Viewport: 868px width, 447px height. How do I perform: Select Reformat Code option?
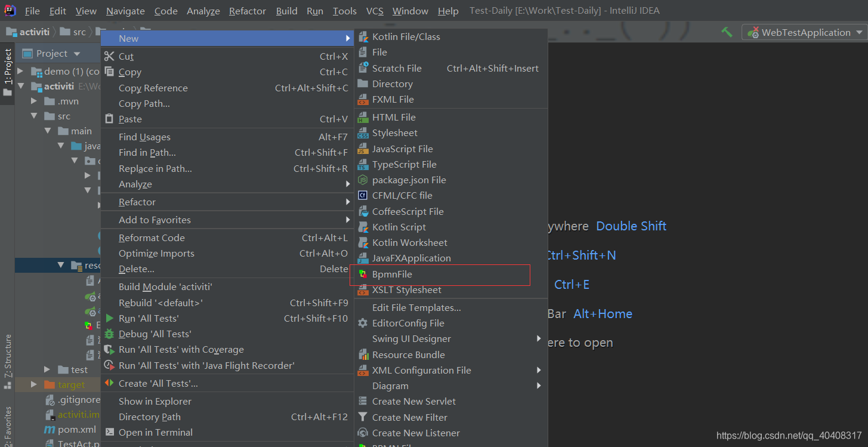pyautogui.click(x=227, y=238)
